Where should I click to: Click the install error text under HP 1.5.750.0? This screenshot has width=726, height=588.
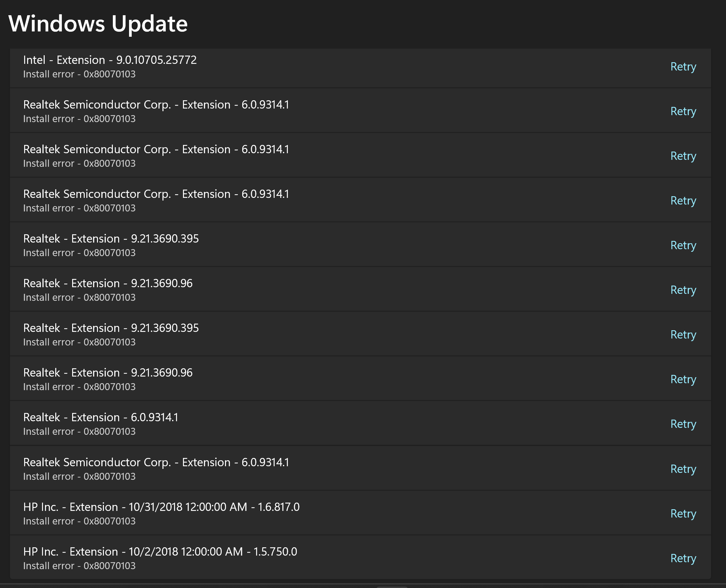pos(79,566)
